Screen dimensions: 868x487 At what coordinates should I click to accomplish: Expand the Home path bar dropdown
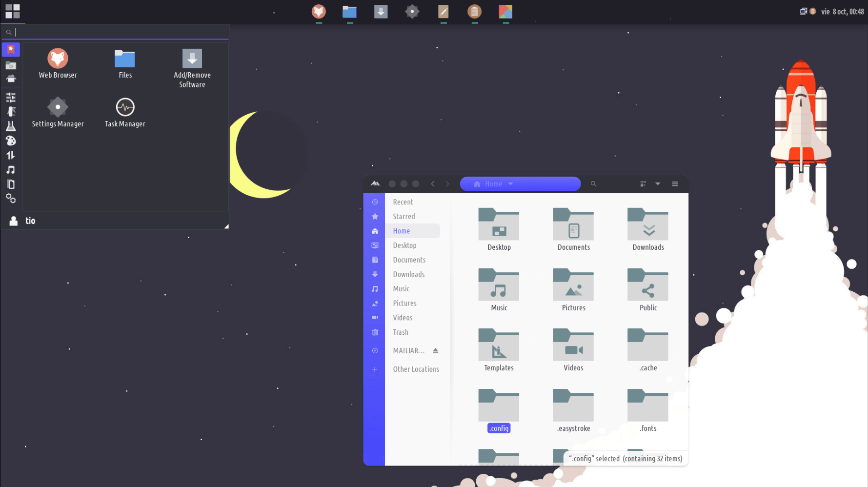pyautogui.click(x=511, y=184)
